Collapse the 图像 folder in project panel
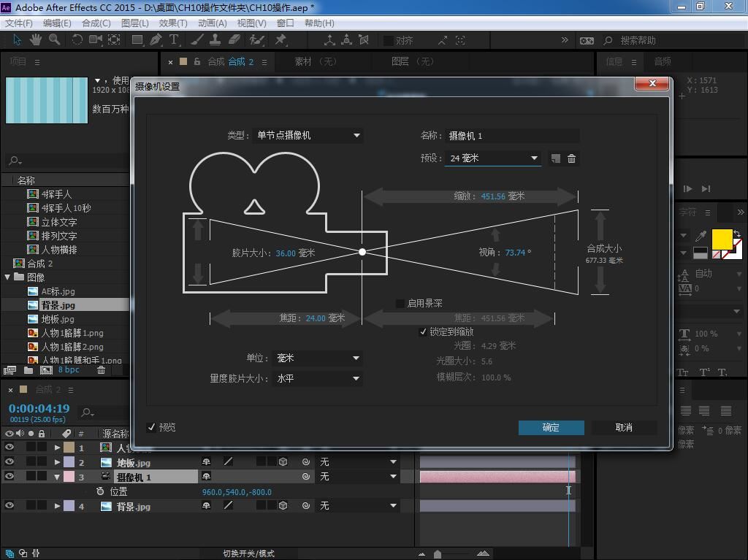Viewport: 748px width, 560px height. coord(7,277)
